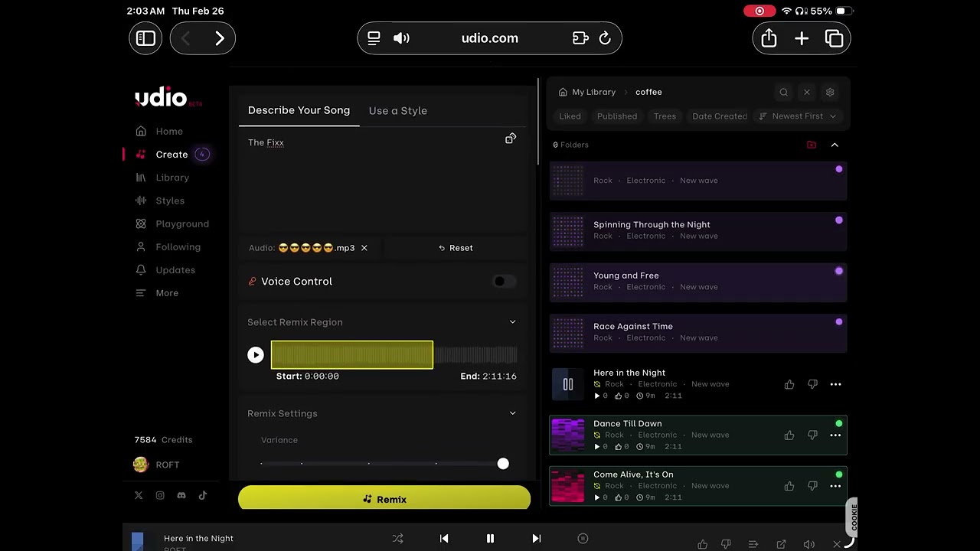
Task: Dislike the song Here in the Night
Action: pos(812,384)
